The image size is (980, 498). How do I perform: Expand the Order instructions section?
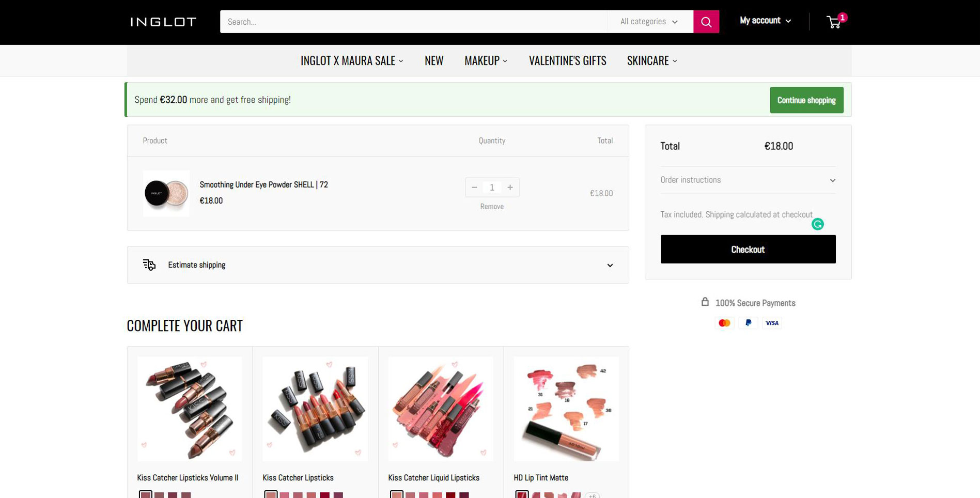pos(748,180)
